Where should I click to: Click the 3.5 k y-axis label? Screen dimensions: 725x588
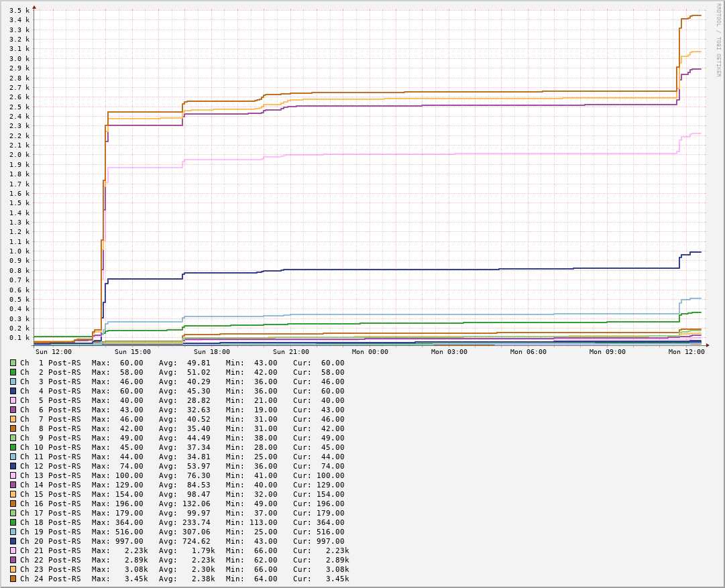(19, 10)
